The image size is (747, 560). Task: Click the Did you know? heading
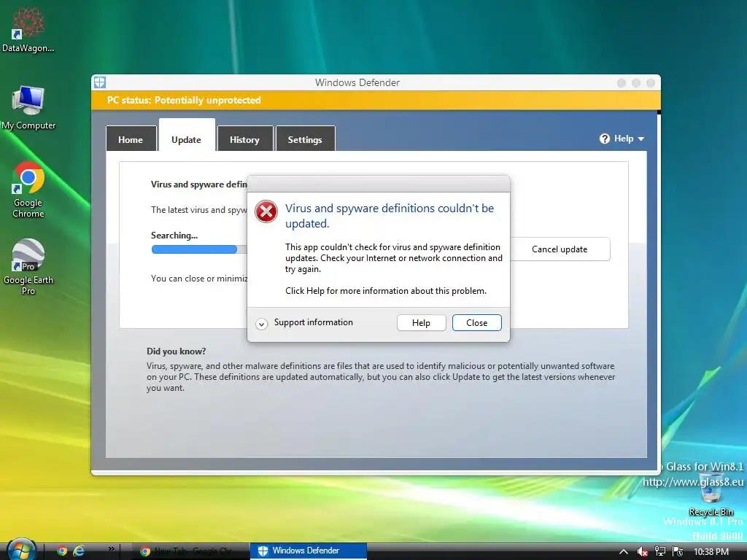177,351
